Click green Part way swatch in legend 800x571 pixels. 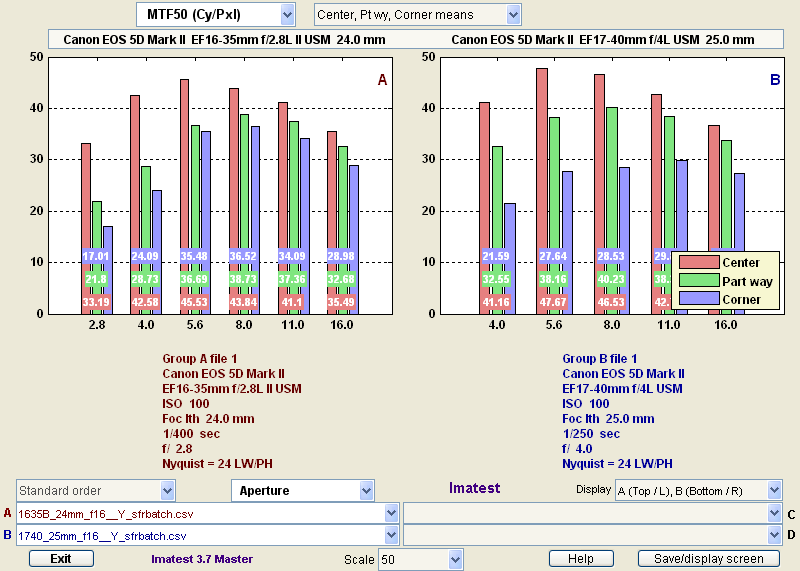click(x=699, y=281)
